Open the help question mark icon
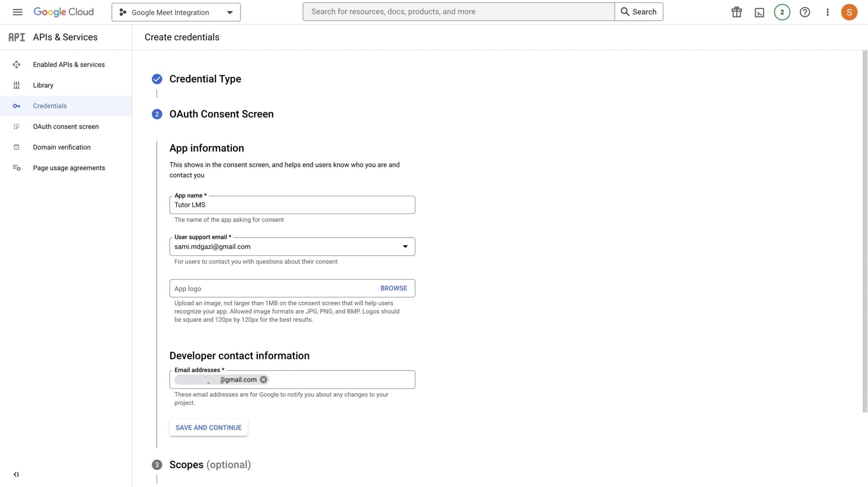The image size is (868, 487). click(804, 12)
